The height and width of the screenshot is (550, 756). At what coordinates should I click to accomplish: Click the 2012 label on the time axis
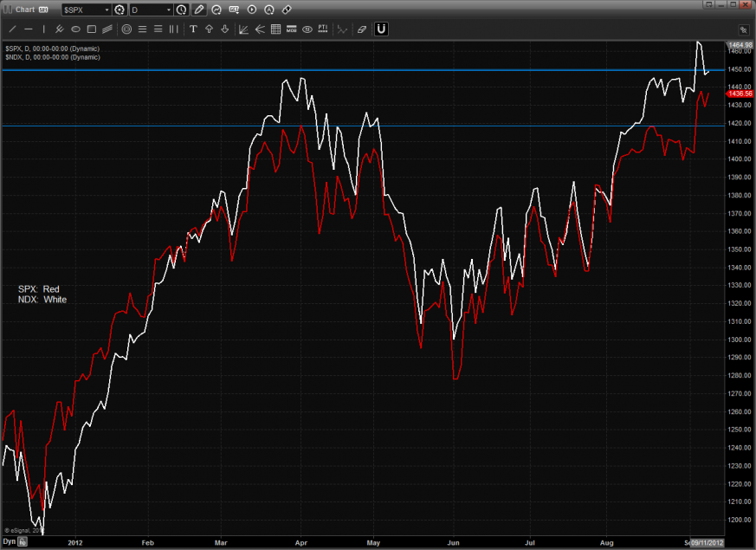pyautogui.click(x=75, y=543)
